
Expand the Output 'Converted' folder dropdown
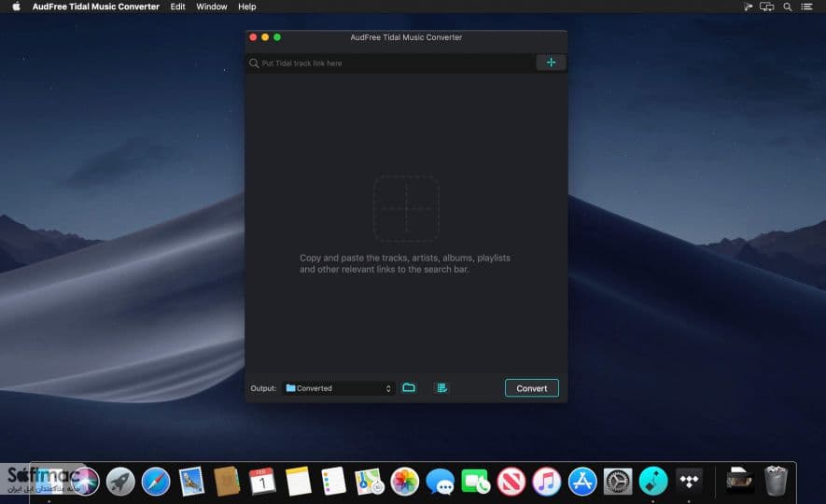pos(339,388)
